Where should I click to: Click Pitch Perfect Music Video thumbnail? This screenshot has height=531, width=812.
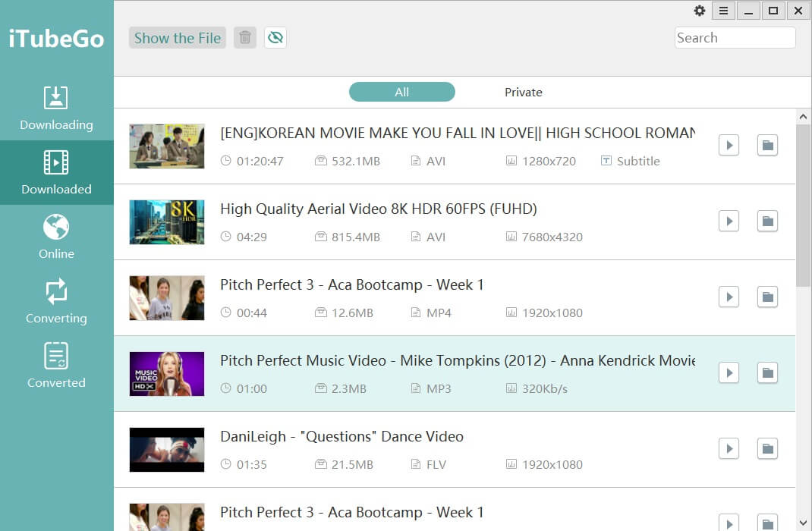[167, 374]
